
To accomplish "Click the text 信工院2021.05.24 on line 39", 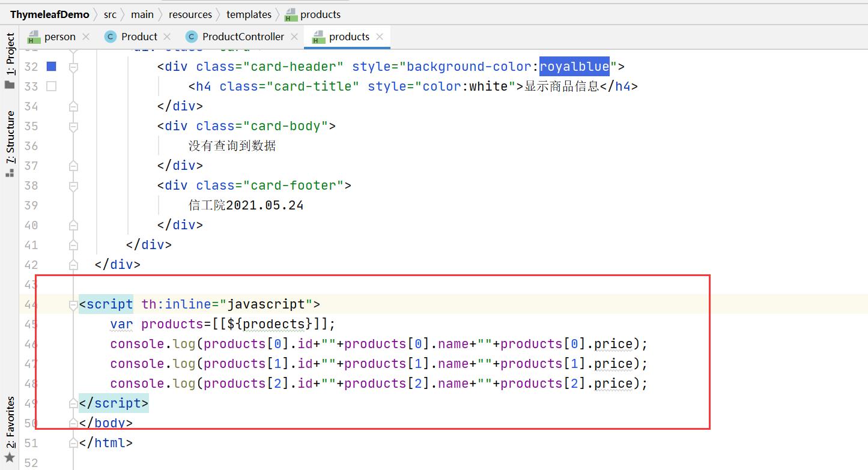I will [x=246, y=205].
